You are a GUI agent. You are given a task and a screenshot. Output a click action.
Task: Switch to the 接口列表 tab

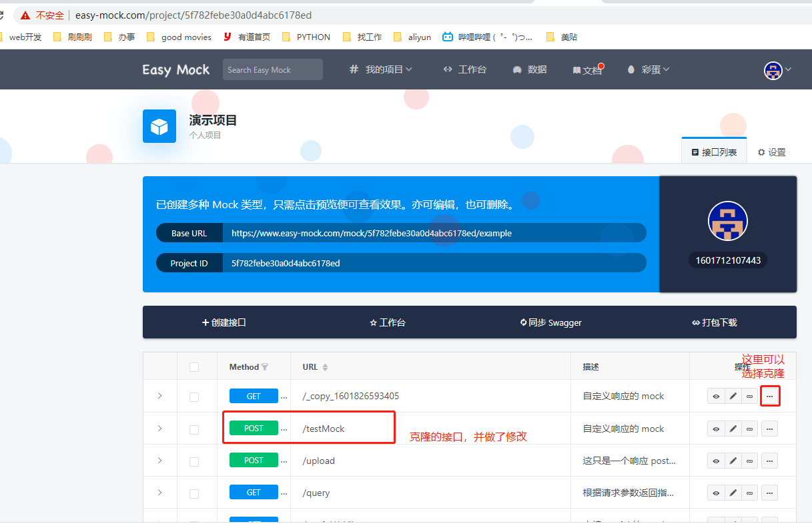714,152
